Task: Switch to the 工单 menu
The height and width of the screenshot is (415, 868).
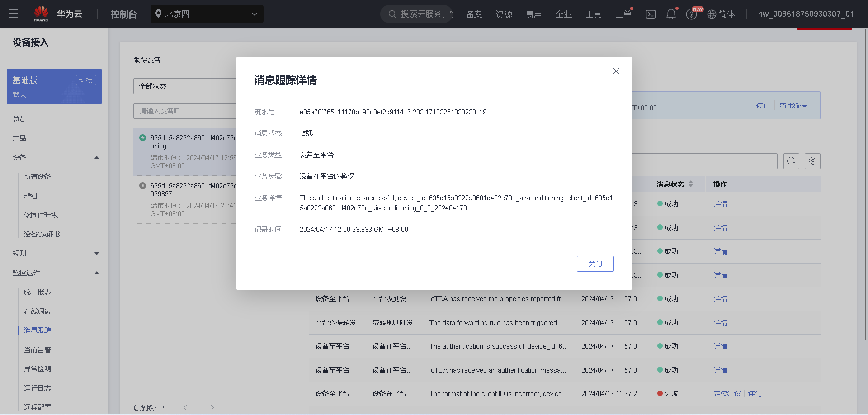Action: 623,14
